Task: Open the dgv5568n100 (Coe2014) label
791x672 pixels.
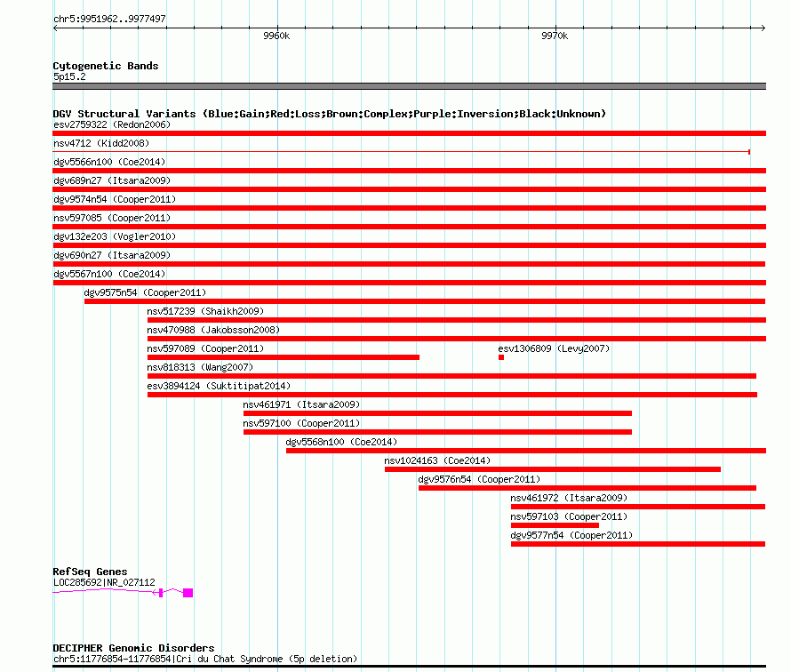Action: pos(341,442)
